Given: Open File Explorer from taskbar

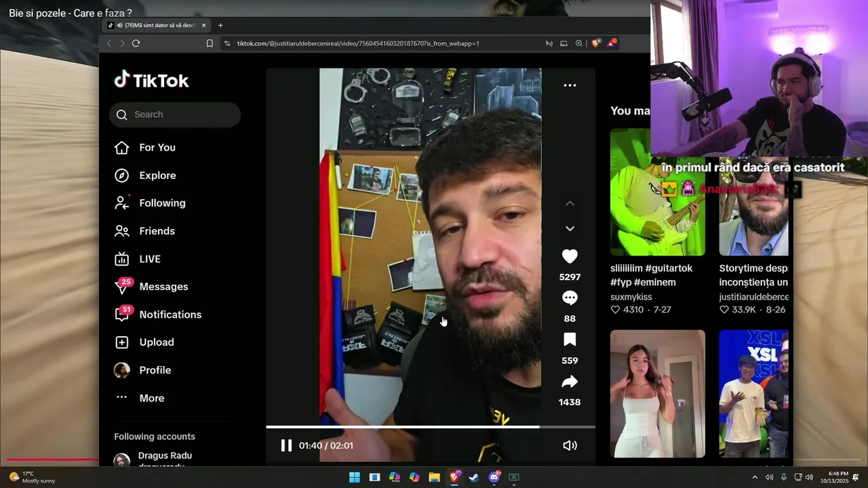Looking at the screenshot, I should 434,477.
